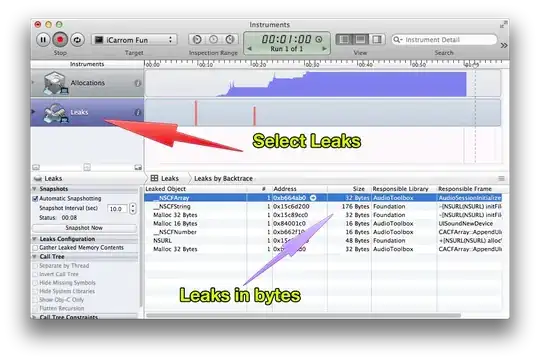Viewport: 540px width, 361px height.
Task: Expand the Allocations track disclosure triangle
Action: pyautogui.click(x=33, y=83)
